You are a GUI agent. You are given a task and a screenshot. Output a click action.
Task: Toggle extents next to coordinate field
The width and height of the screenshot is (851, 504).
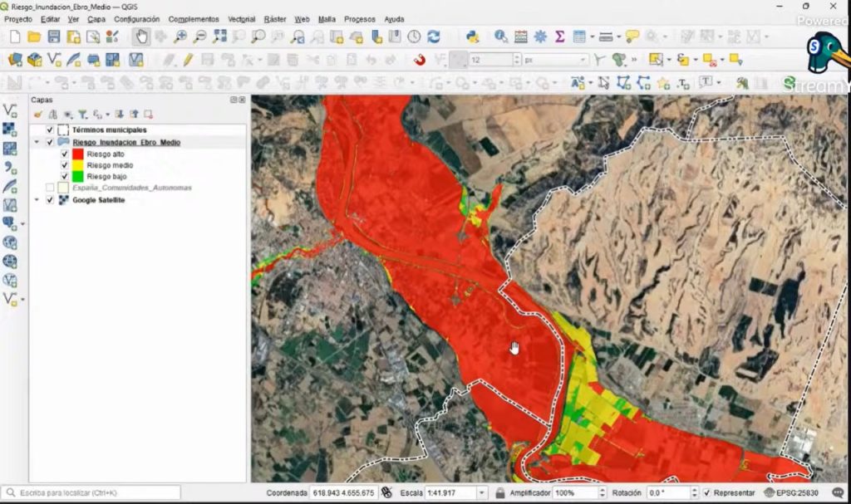point(386,492)
